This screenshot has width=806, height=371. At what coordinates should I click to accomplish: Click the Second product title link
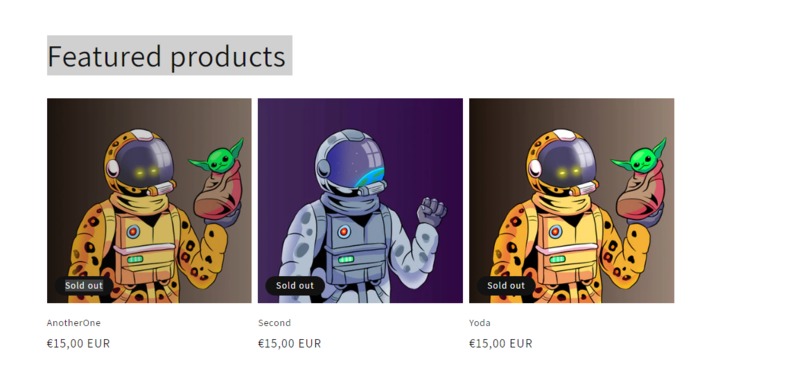274,323
